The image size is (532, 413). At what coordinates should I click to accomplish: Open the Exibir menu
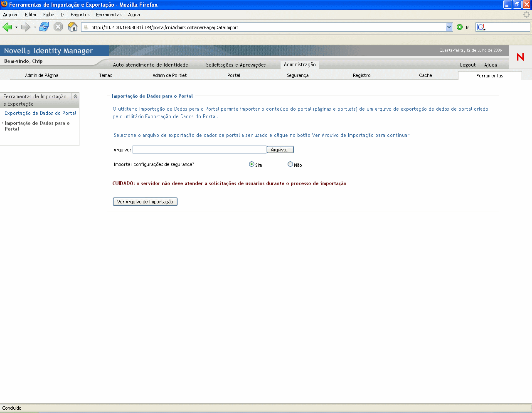pos(49,15)
